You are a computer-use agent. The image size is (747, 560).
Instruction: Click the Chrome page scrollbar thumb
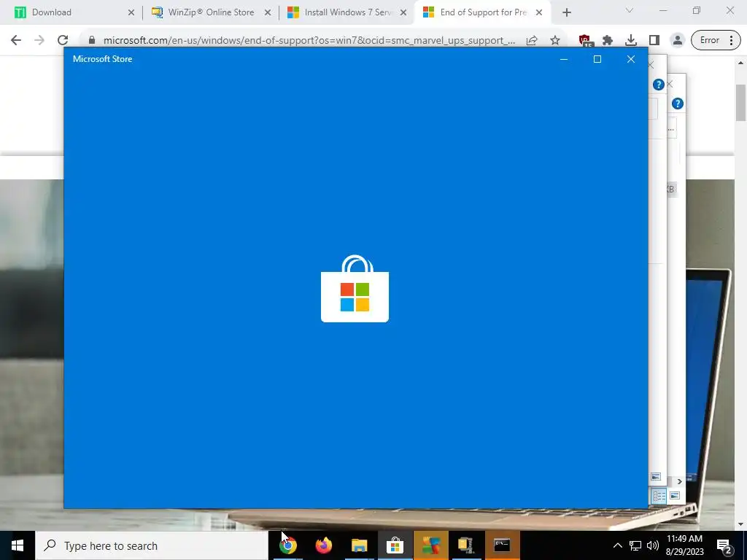[741, 102]
